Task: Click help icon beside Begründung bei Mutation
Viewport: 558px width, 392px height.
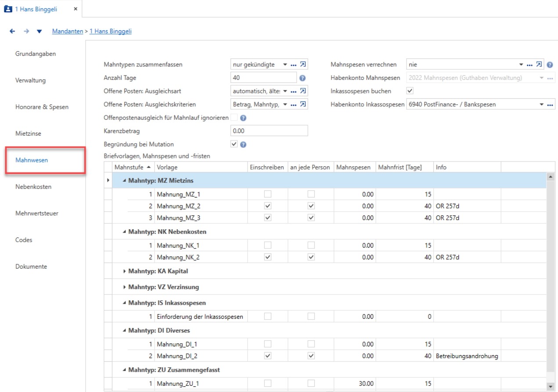Action: tap(243, 144)
